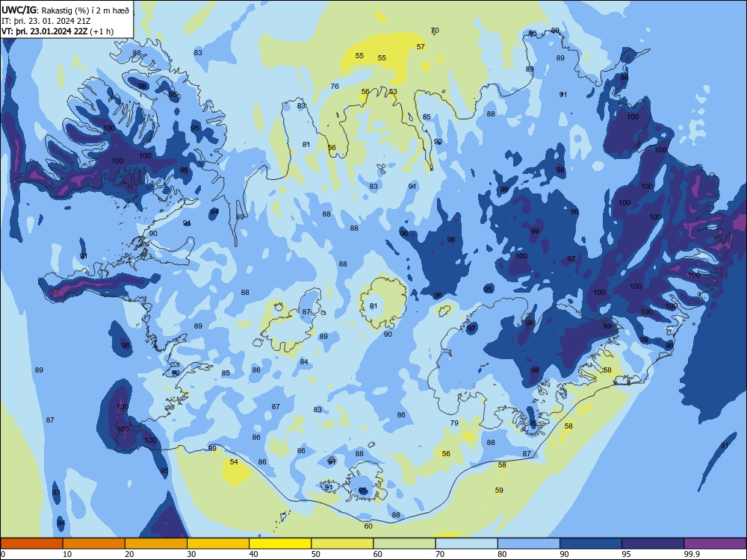Click the 'VT: þri. 23.01.2024 22Z (+1 h)' line
747x560 pixels.
coord(58,31)
